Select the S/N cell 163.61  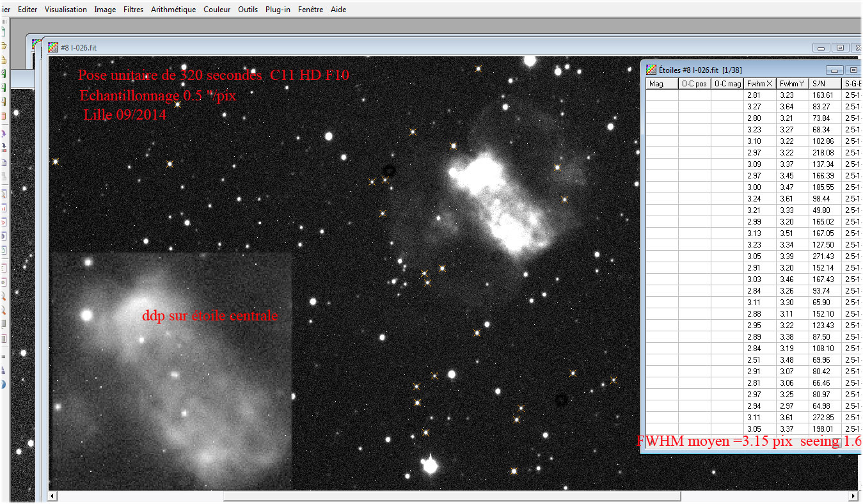tap(827, 95)
